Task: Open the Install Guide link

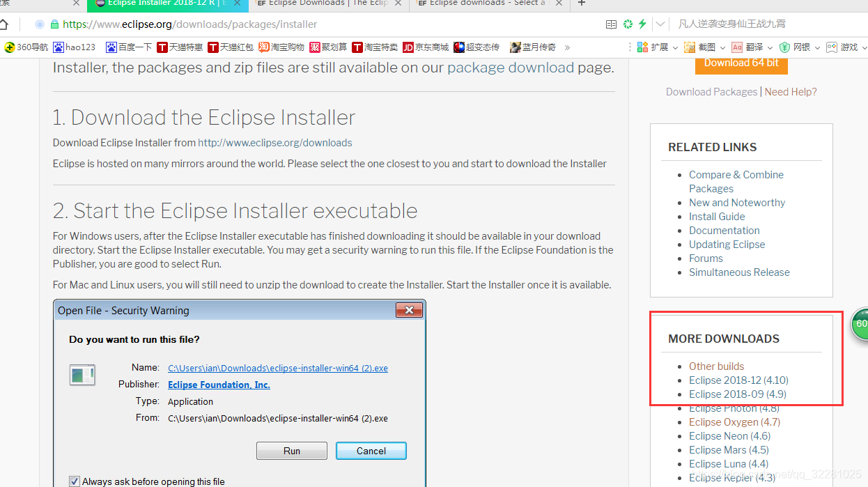Action: click(x=717, y=217)
